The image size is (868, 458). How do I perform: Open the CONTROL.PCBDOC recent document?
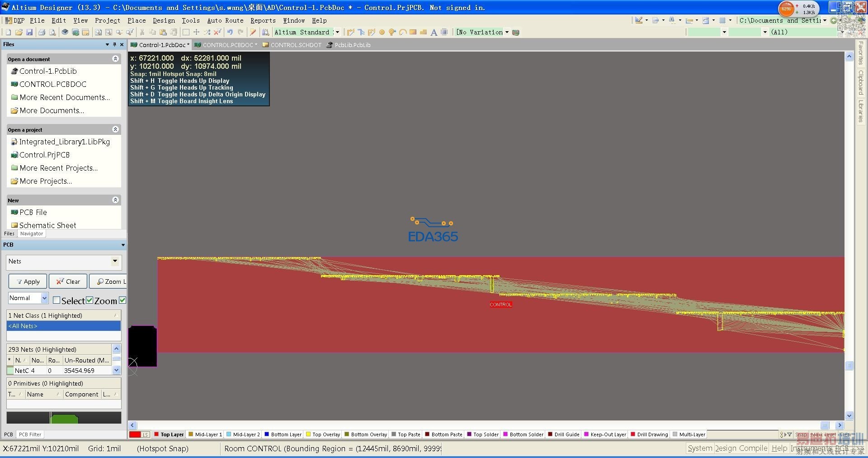pos(53,84)
